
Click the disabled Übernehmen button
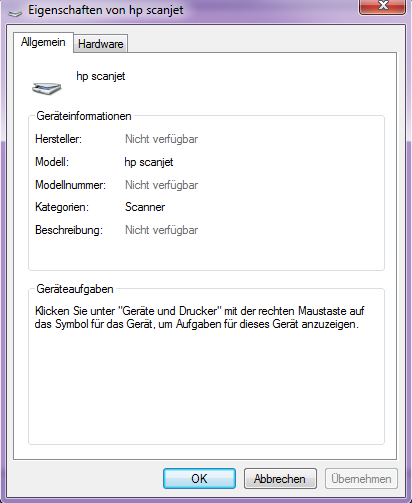click(x=361, y=479)
